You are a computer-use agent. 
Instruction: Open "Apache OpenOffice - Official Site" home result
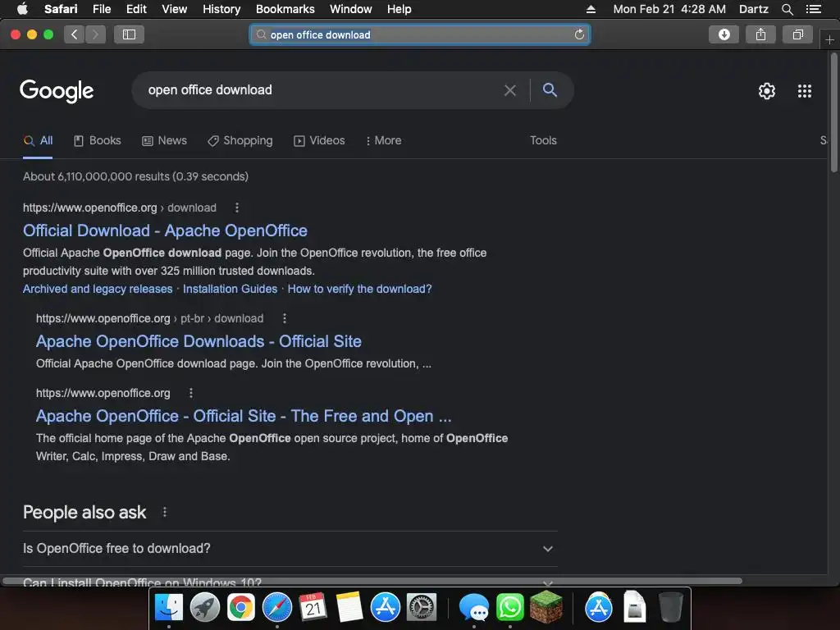click(244, 416)
